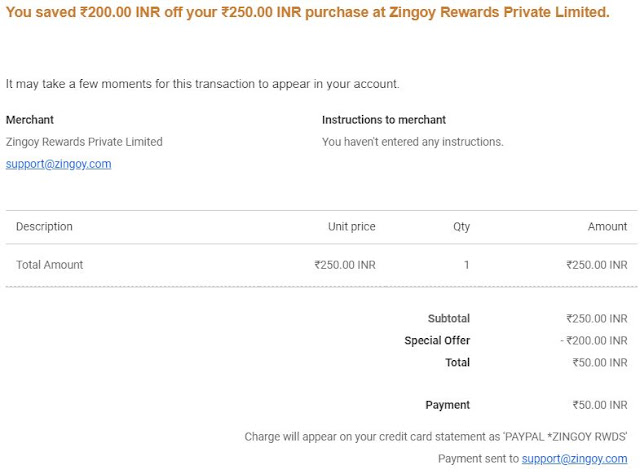Click the ₹50.00 INR value beside Total
The image size is (640, 474).
click(x=600, y=363)
